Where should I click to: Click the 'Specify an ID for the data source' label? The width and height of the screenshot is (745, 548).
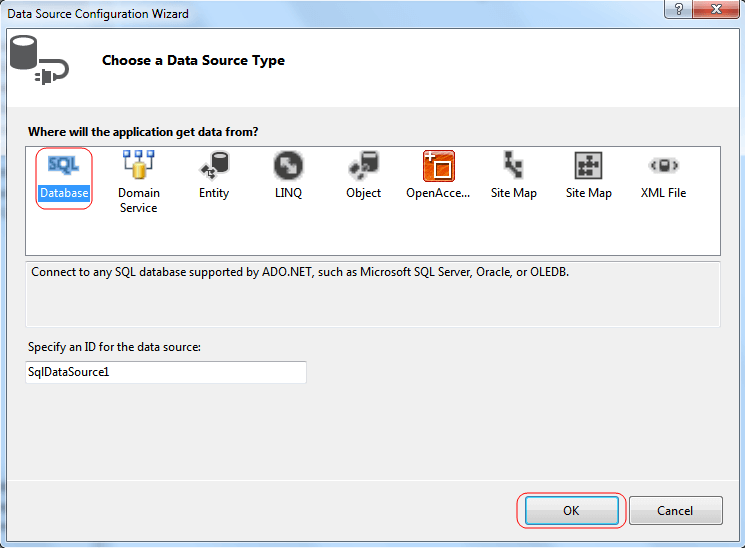coord(115,347)
